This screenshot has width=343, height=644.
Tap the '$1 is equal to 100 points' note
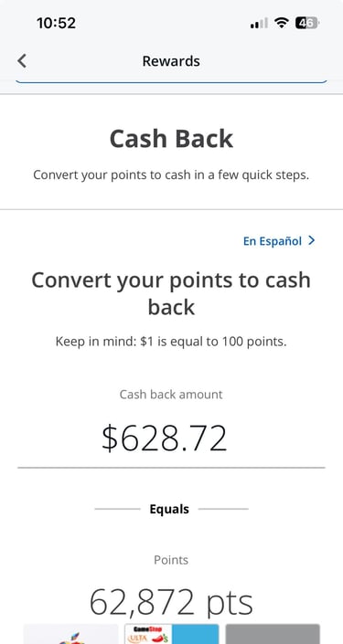tap(171, 342)
